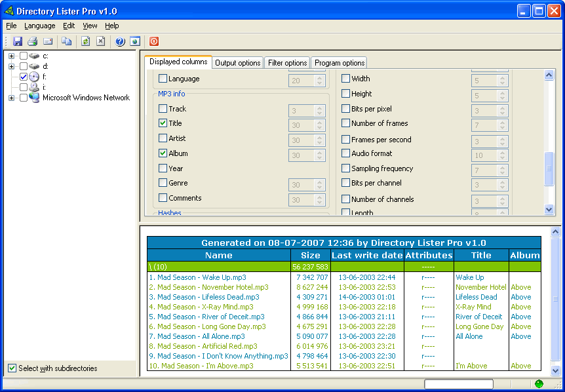Check the Number of frames checkbox

point(345,123)
